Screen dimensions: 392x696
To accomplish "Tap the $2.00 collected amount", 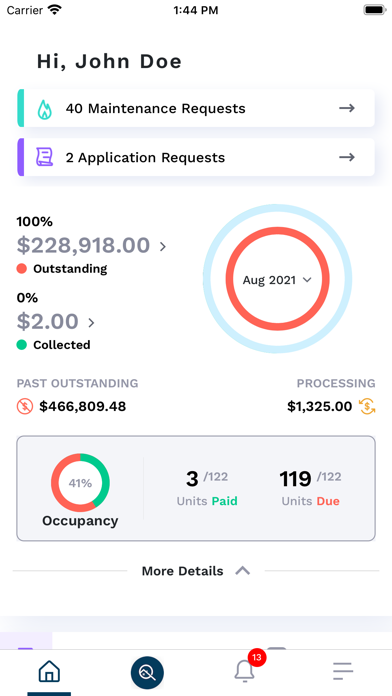I will click(x=48, y=321).
